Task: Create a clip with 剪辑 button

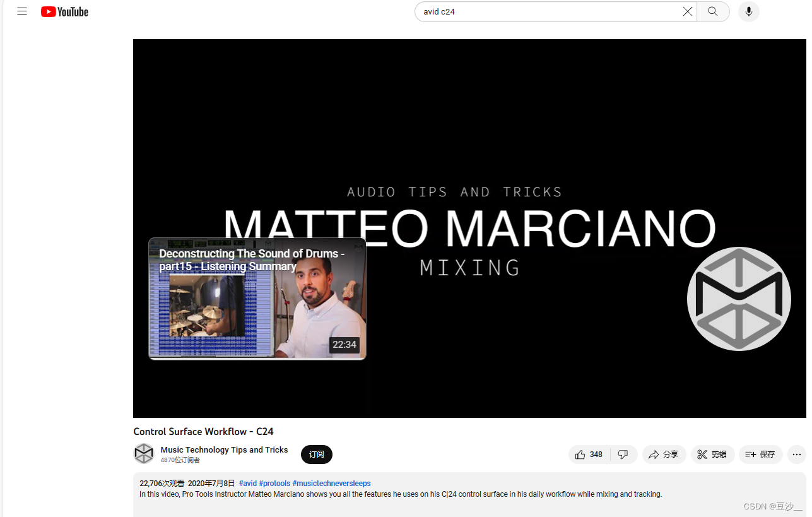Action: (712, 455)
